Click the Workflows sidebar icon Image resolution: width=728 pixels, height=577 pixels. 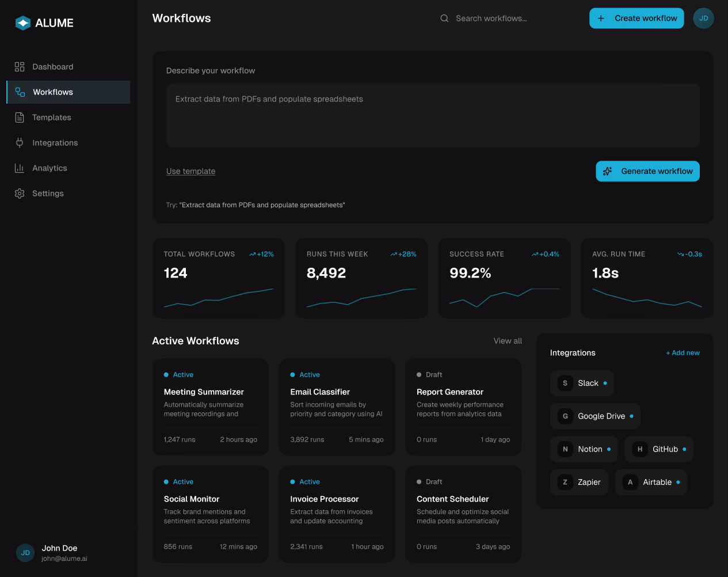(20, 92)
